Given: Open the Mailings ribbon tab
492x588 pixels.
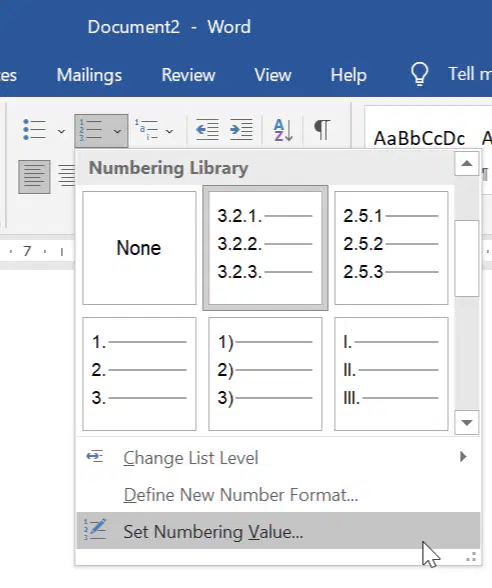Looking at the screenshot, I should coord(89,75).
